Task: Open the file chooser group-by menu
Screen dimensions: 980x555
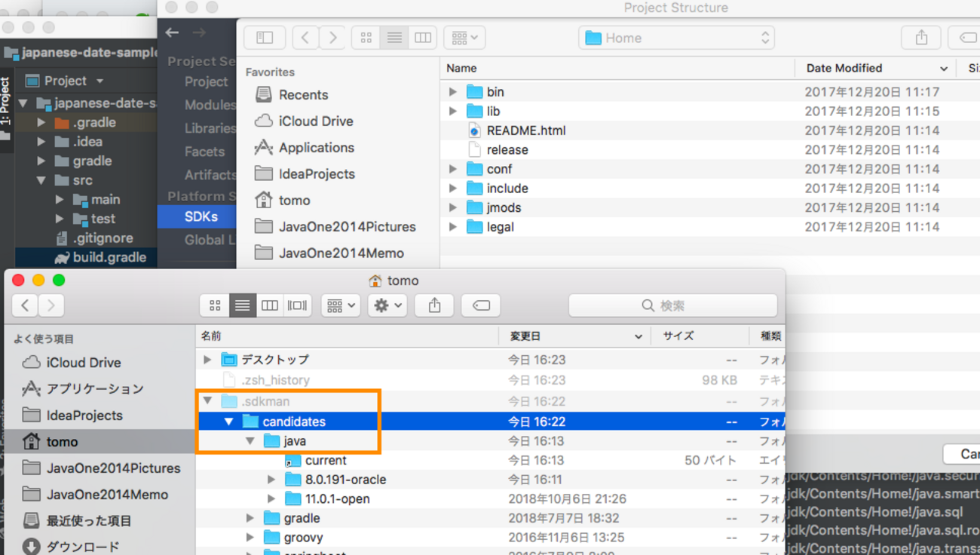Action: click(x=464, y=38)
